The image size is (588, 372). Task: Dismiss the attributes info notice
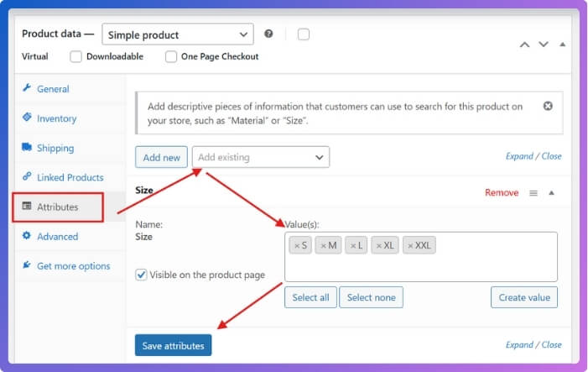[548, 107]
